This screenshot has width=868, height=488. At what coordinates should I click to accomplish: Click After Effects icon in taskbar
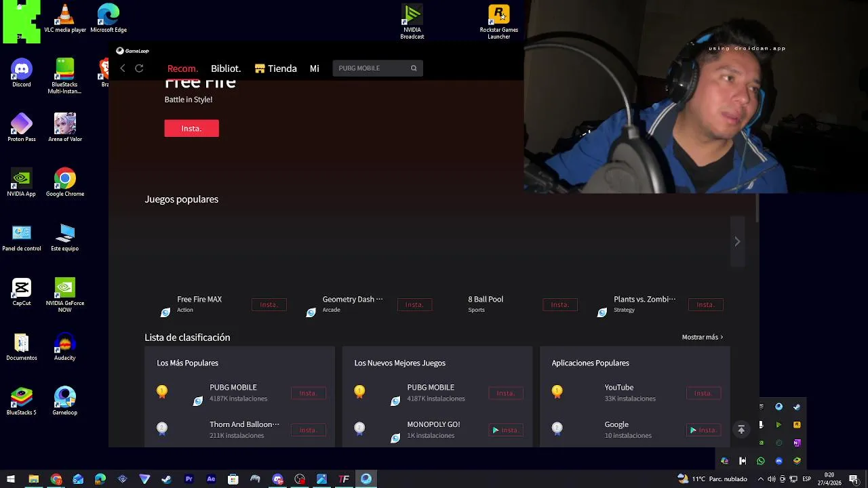(x=211, y=479)
